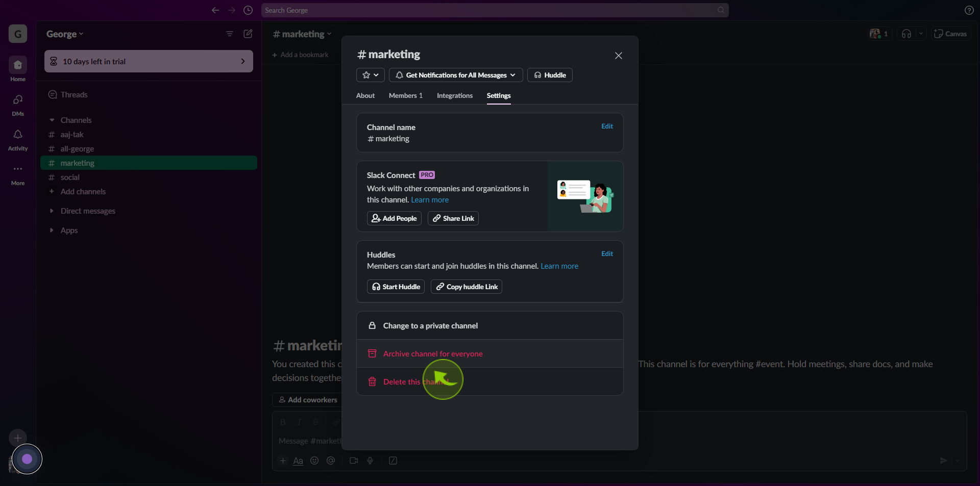Screen dimensions: 980x486
Task: Go forward using the history forward arrow
Action: (232, 10)
